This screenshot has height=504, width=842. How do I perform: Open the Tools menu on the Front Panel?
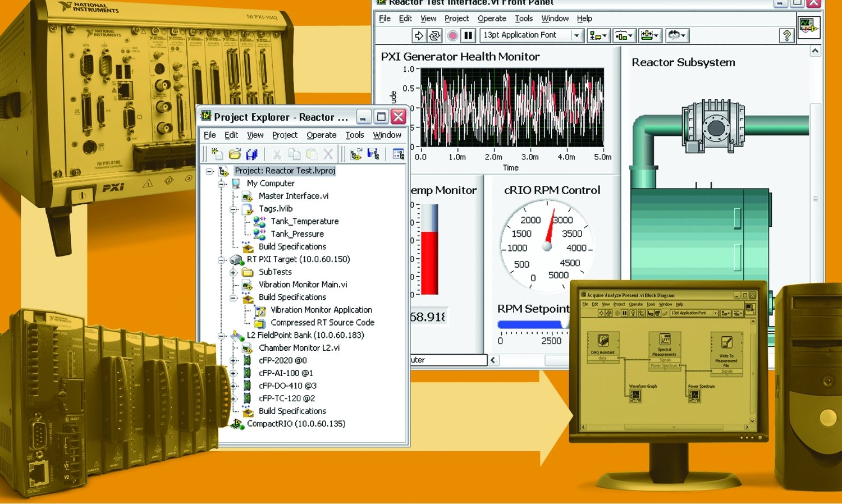tap(524, 19)
